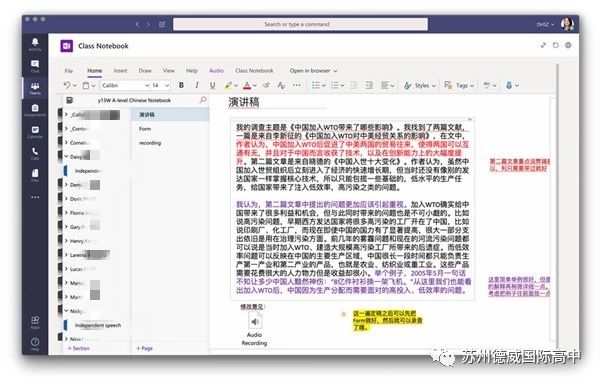Open the Help icon at sidebar bottom

click(x=35, y=344)
